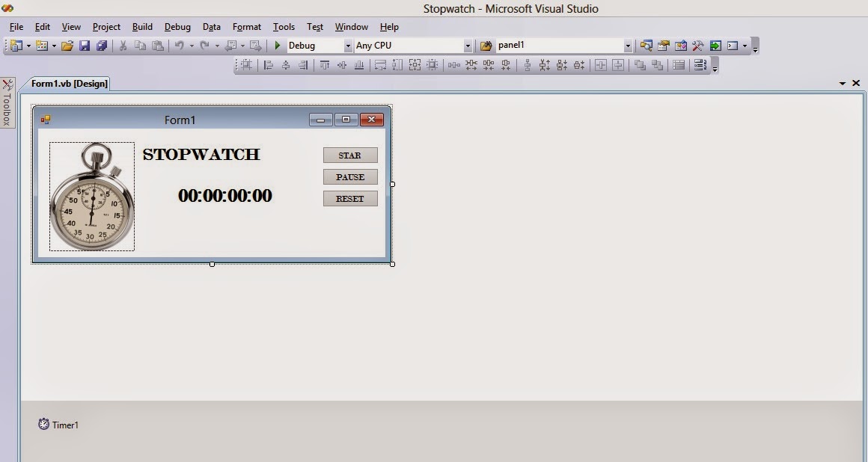
Task: Select the RESET button on Form1
Action: 350,199
